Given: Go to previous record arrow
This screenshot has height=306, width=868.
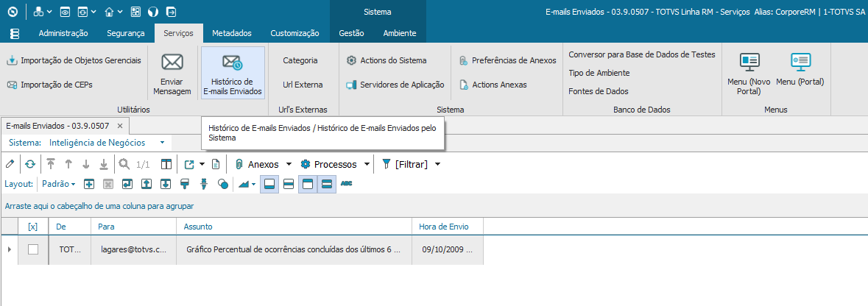Looking at the screenshot, I should pos(68,164).
